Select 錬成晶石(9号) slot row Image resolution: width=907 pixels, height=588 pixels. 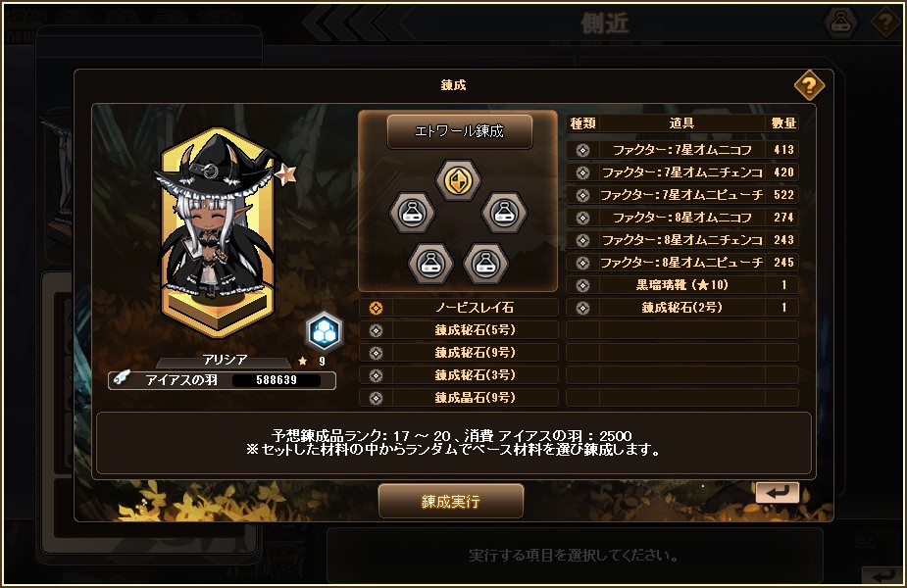pyautogui.click(x=458, y=398)
